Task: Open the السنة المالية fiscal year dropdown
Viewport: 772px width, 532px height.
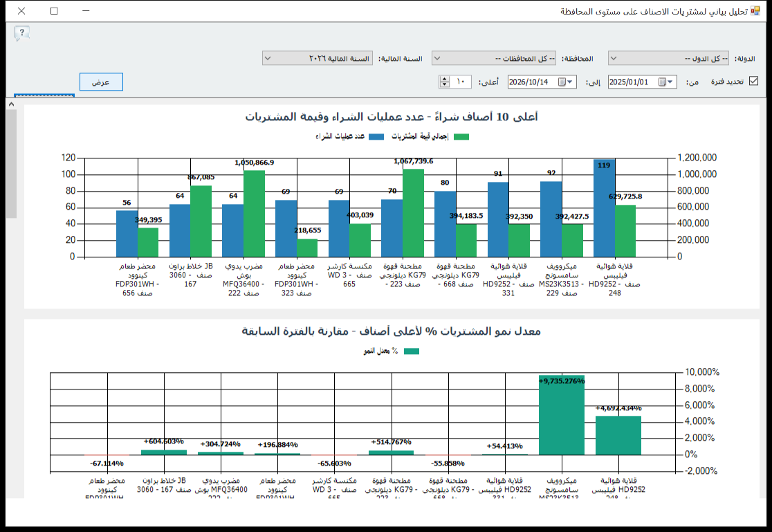Action: 318,59
